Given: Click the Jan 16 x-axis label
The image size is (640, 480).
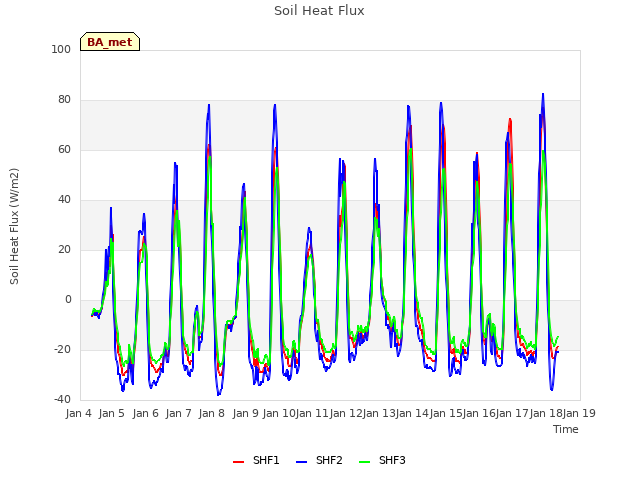Looking at the screenshot, I should click(479, 413).
